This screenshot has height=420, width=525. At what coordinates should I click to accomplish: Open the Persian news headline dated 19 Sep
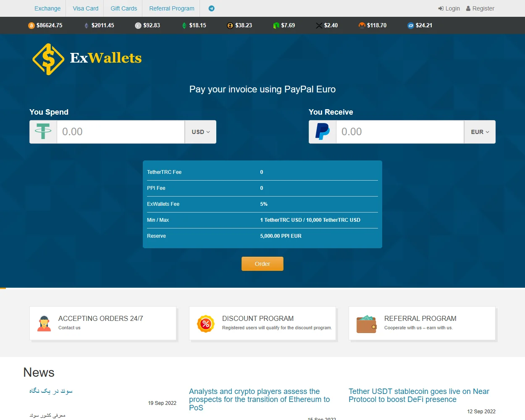51,391
